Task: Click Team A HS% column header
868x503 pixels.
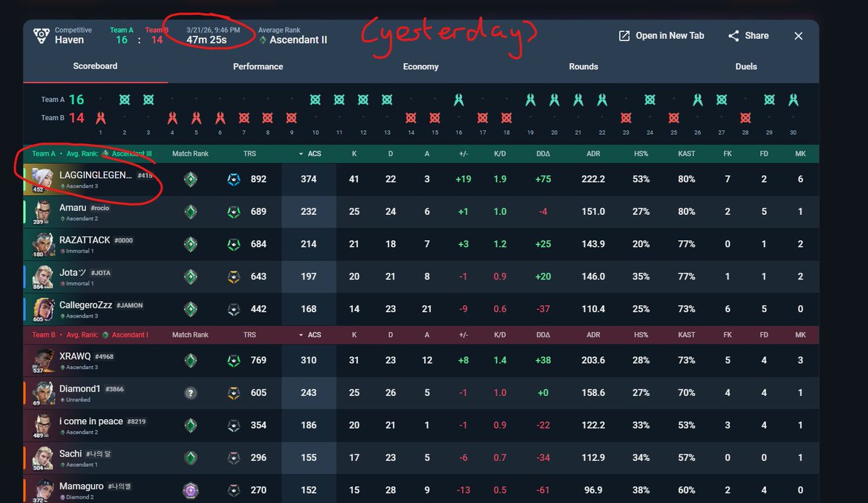Action: tap(640, 153)
